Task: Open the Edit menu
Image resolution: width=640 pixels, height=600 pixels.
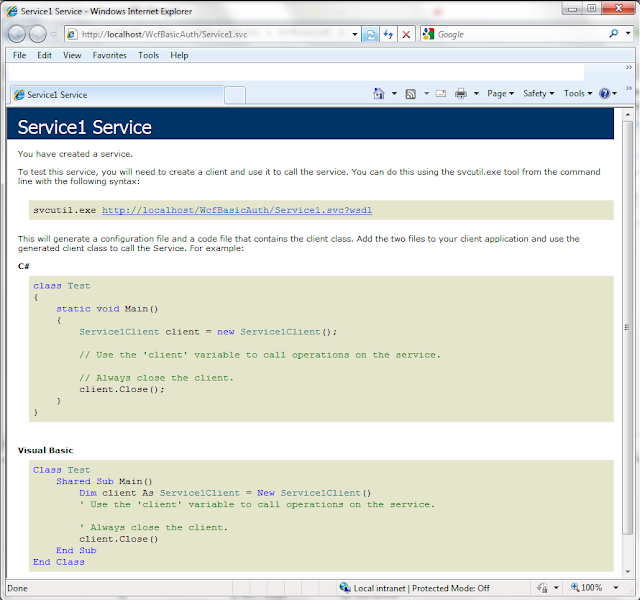Action: point(44,55)
